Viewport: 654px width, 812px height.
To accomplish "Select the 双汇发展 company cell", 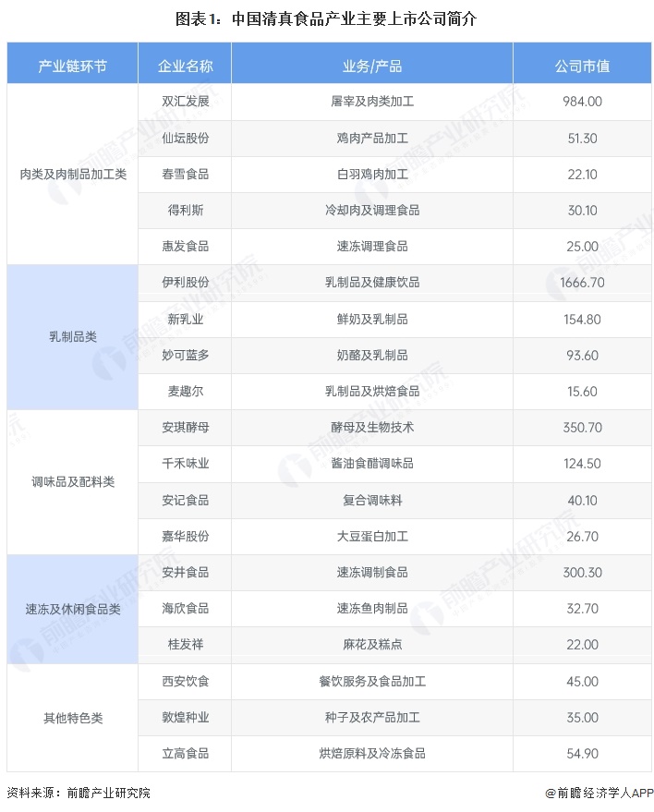I will point(185,102).
